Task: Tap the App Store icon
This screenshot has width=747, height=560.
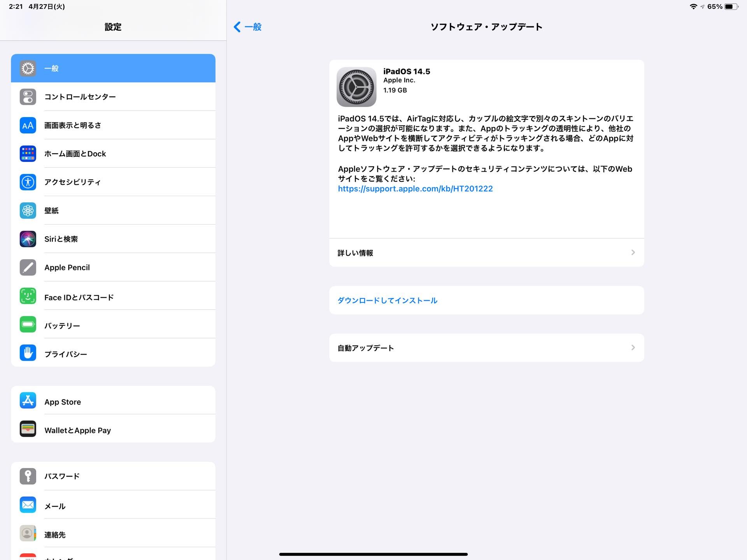Action: [28, 400]
